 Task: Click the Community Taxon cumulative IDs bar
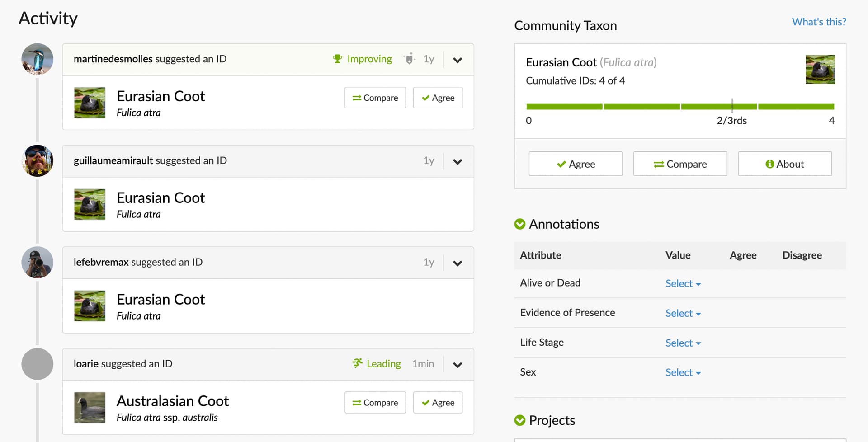[680, 107]
